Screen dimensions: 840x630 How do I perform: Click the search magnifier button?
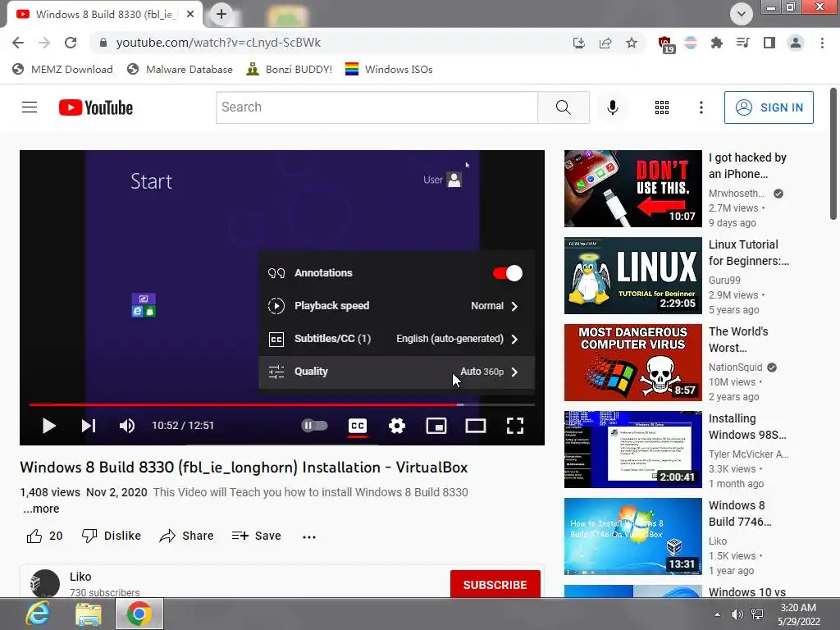pyautogui.click(x=563, y=107)
